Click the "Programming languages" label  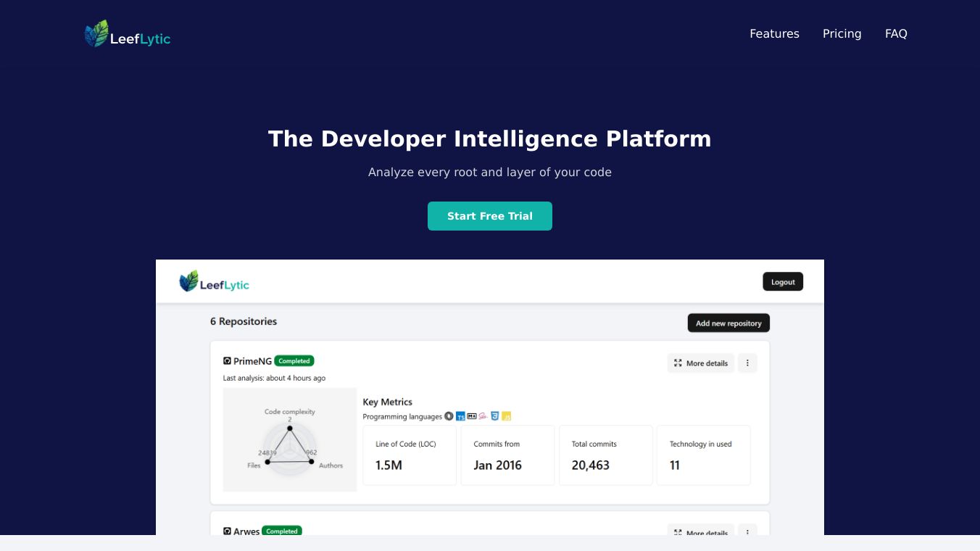tap(402, 417)
